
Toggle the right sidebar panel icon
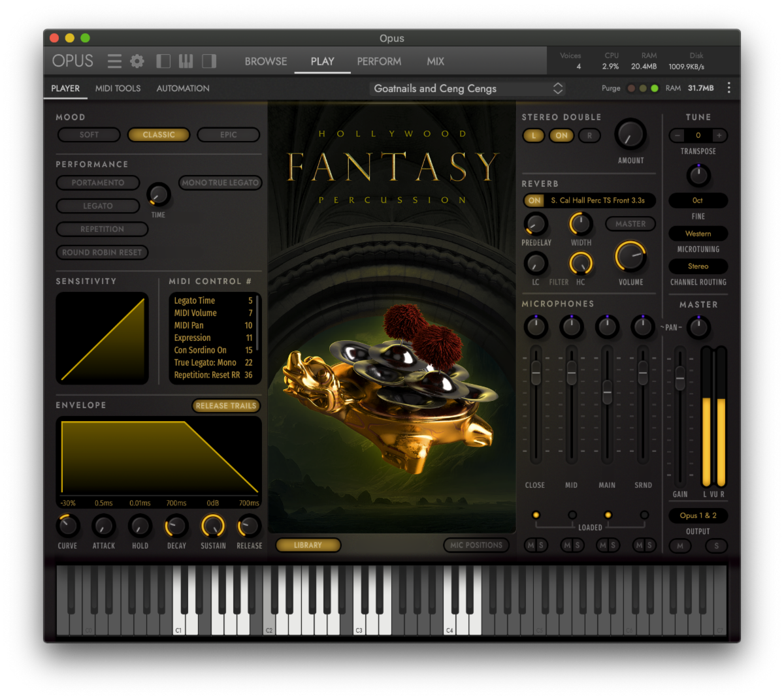pos(209,61)
